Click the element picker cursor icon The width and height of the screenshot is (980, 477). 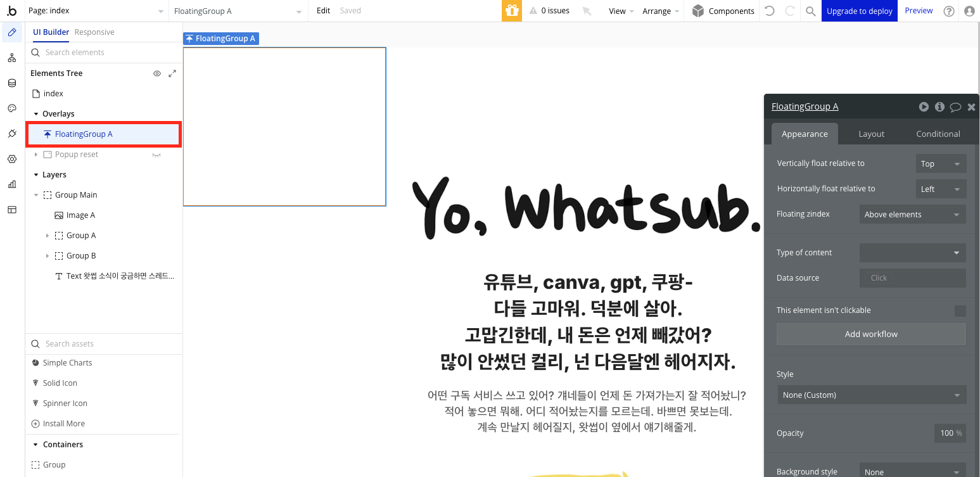pyautogui.click(x=587, y=11)
